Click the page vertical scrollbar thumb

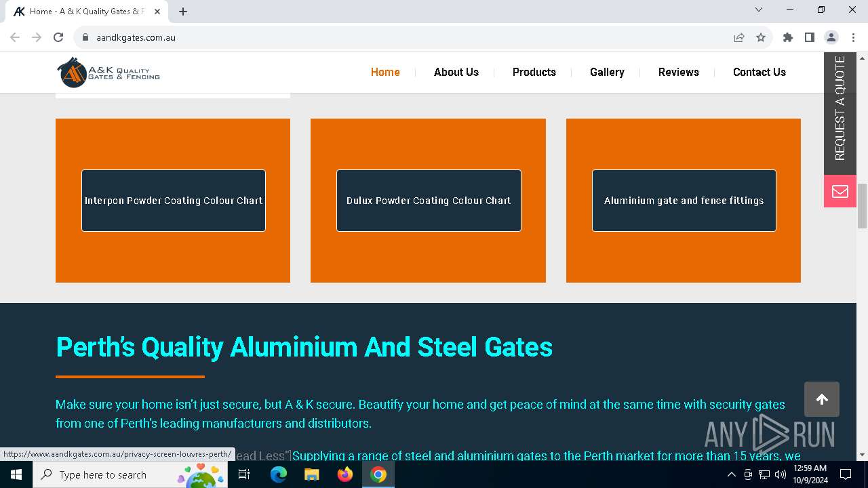[x=863, y=206]
